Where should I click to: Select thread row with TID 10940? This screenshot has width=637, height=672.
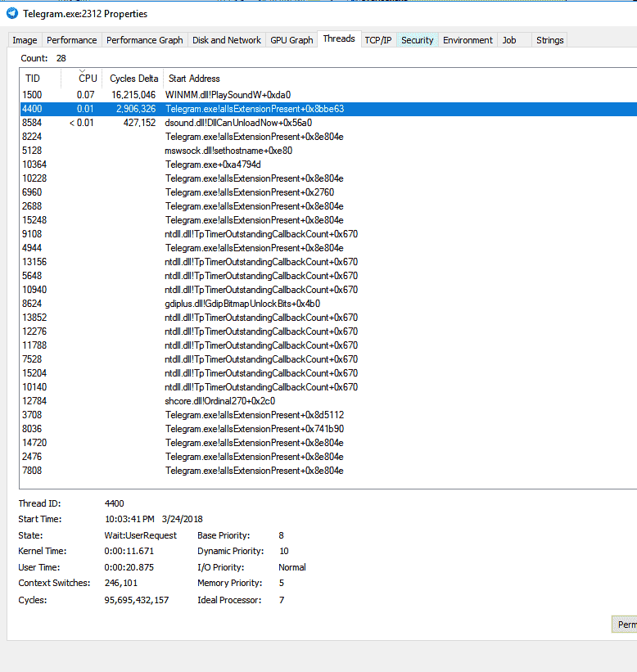pos(328,290)
